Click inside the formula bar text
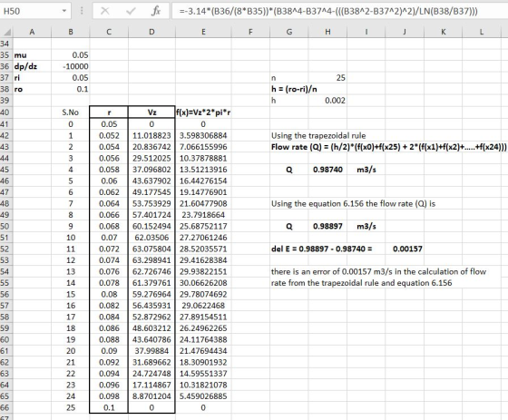The image size is (508, 420). click(x=327, y=12)
